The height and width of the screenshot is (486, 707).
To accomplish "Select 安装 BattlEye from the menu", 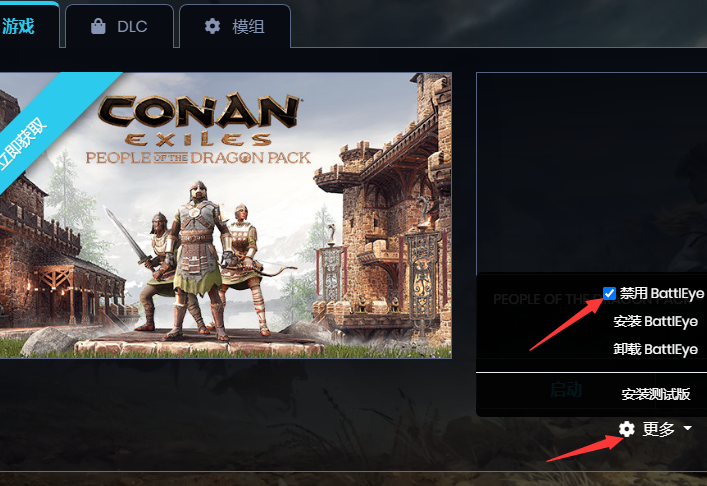I will (655, 321).
